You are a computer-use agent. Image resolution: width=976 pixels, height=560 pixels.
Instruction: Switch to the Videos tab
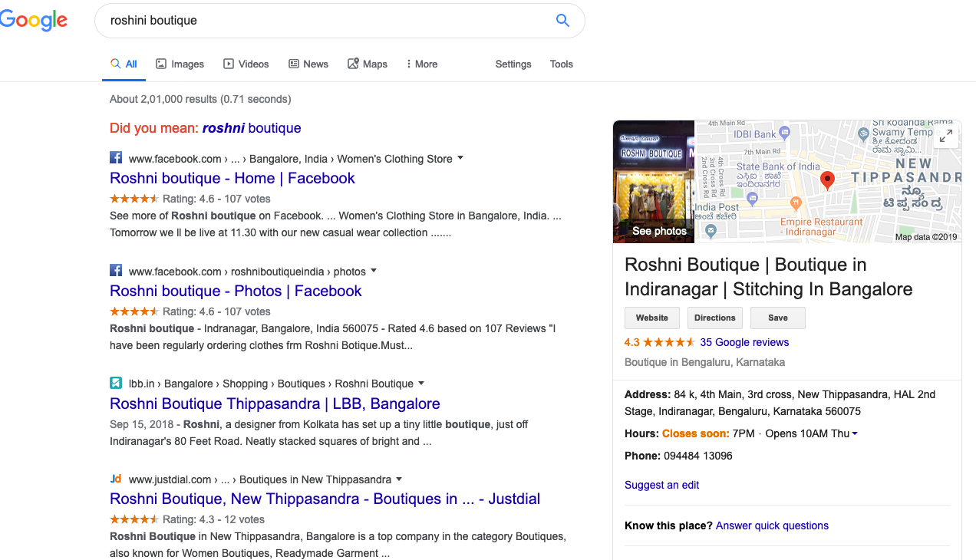pos(246,64)
